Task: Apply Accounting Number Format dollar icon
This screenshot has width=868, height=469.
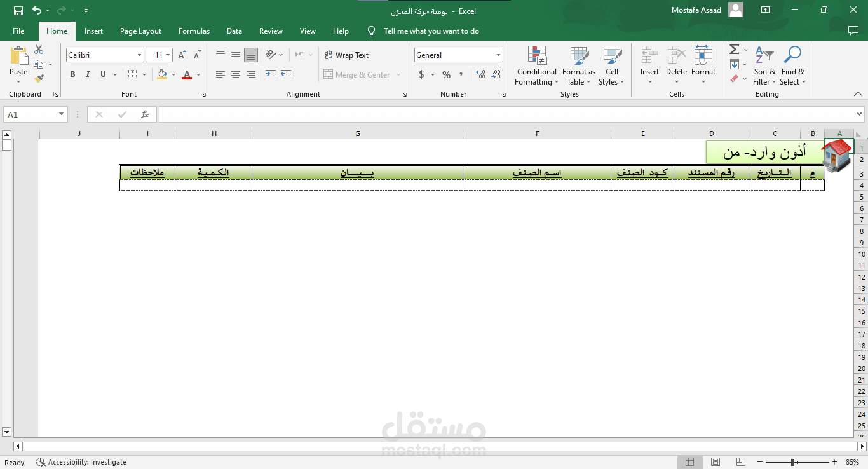Action: click(421, 74)
